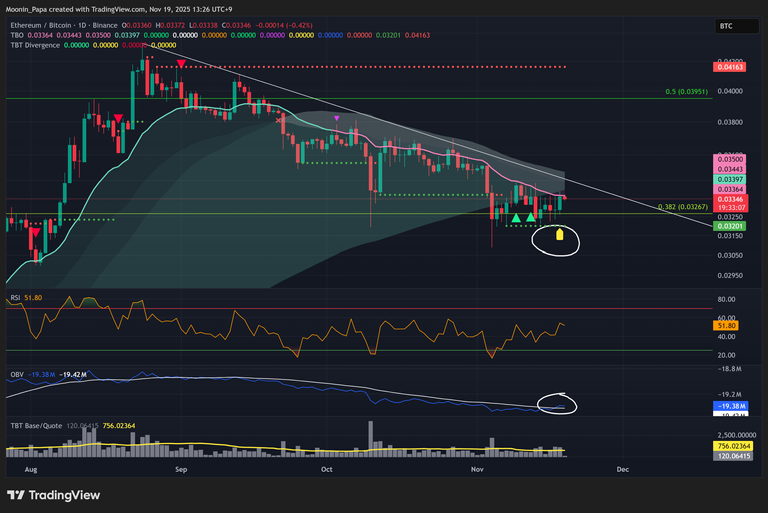
Task: Open the BTC currency selector
Action: (727, 26)
